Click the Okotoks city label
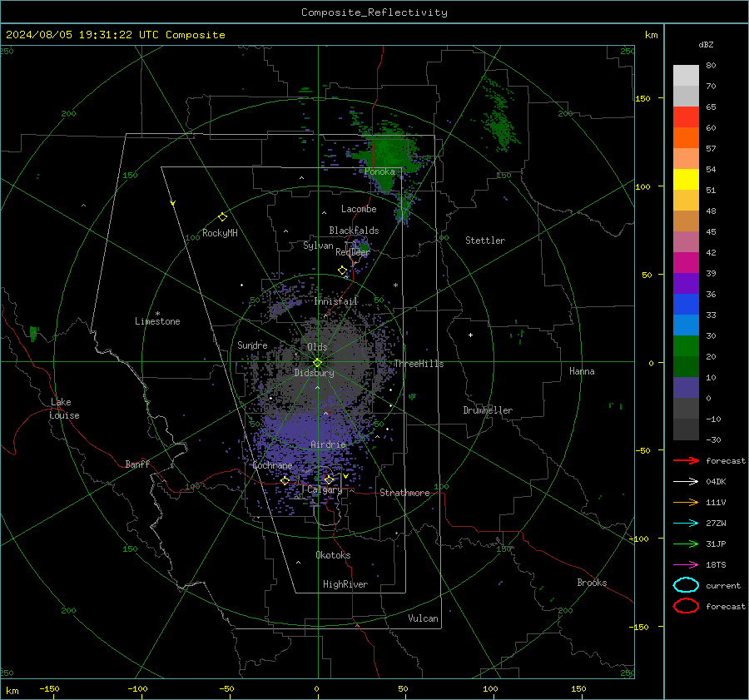This screenshot has width=749, height=700. (333, 555)
